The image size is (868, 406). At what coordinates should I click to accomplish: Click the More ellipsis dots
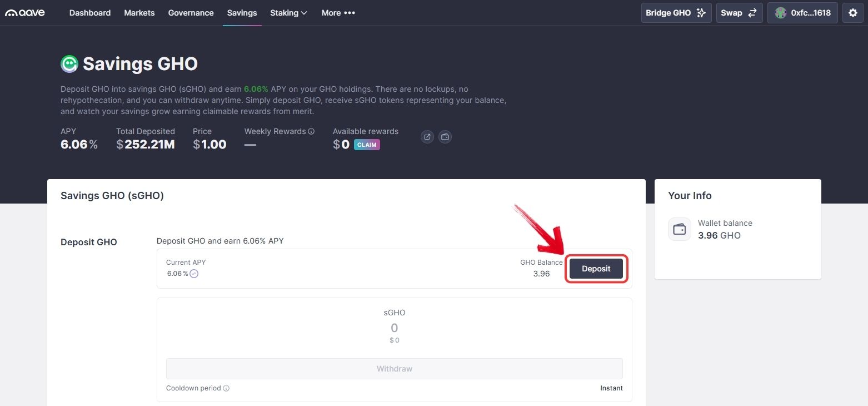pyautogui.click(x=350, y=13)
